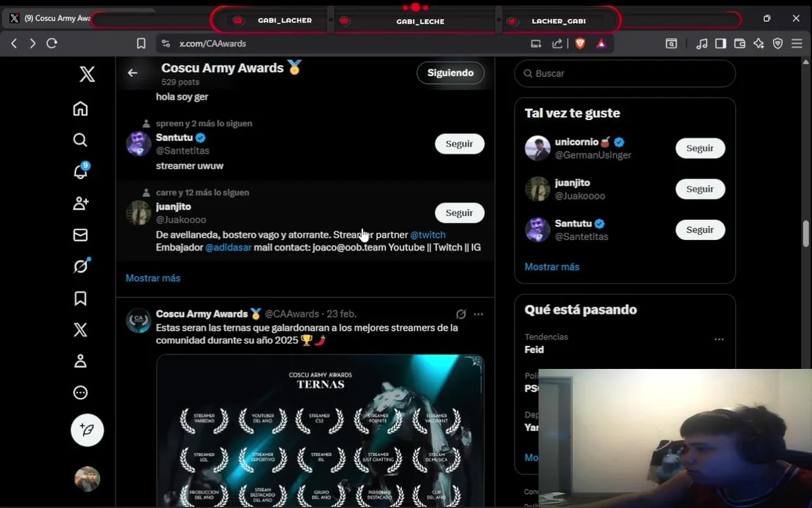The width and height of the screenshot is (812, 508).
Task: Open Coscu Army Awards post avatar
Action: point(139,320)
